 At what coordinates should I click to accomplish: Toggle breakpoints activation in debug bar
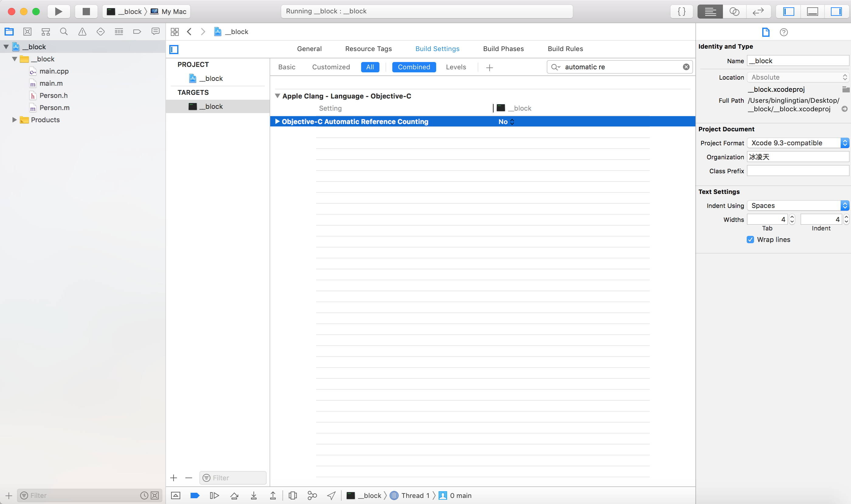[x=195, y=495]
